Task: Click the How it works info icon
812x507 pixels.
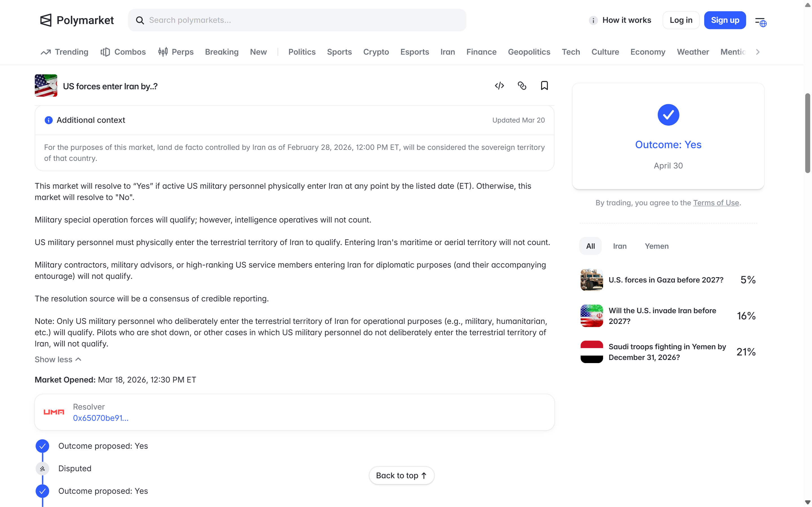Action: pos(593,21)
